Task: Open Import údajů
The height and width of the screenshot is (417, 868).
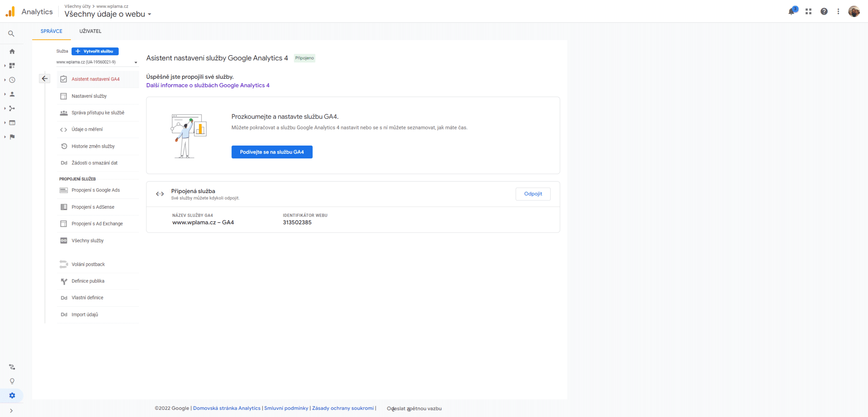Action: (x=98, y=315)
